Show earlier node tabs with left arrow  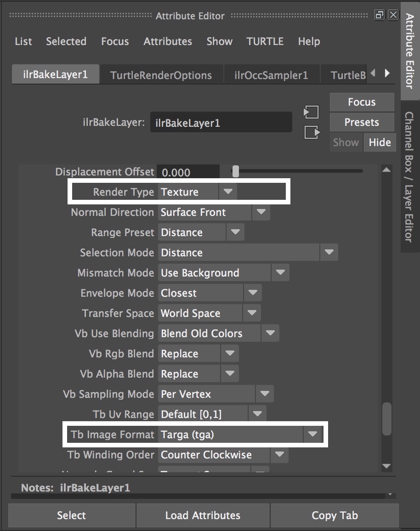[373, 73]
